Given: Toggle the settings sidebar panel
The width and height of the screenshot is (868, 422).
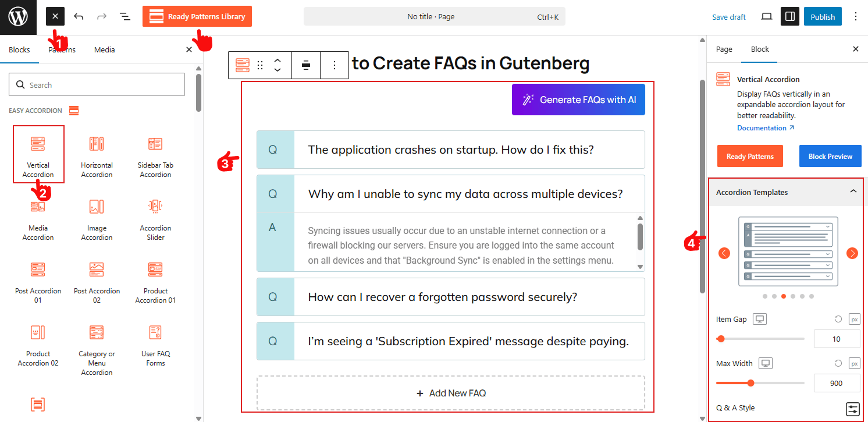Looking at the screenshot, I should (x=790, y=16).
